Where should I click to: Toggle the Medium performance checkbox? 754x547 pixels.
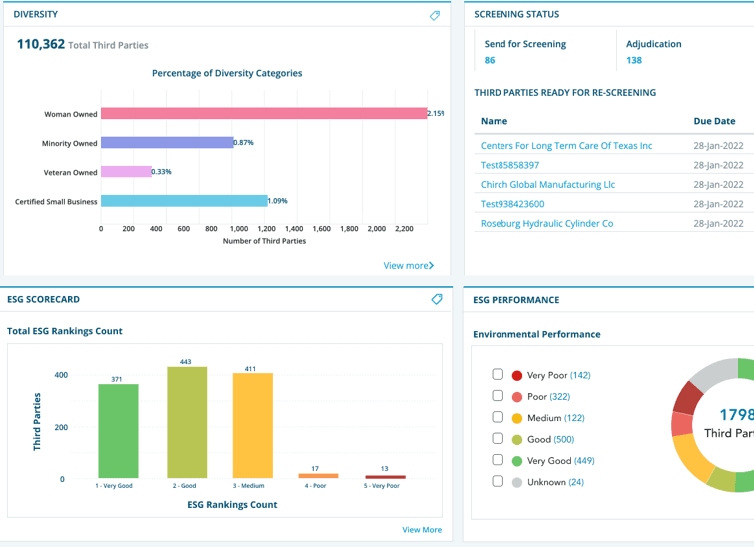pos(498,418)
